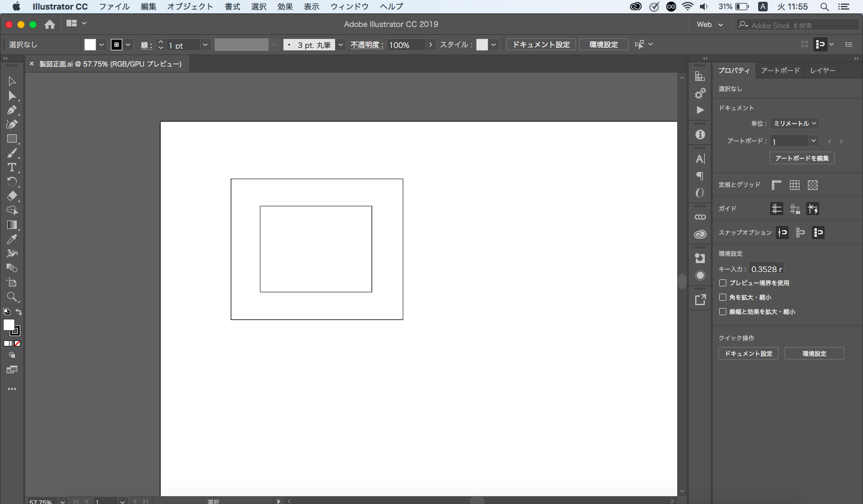The width and height of the screenshot is (863, 504).
Task: Show the transparency grid
Action: click(813, 185)
